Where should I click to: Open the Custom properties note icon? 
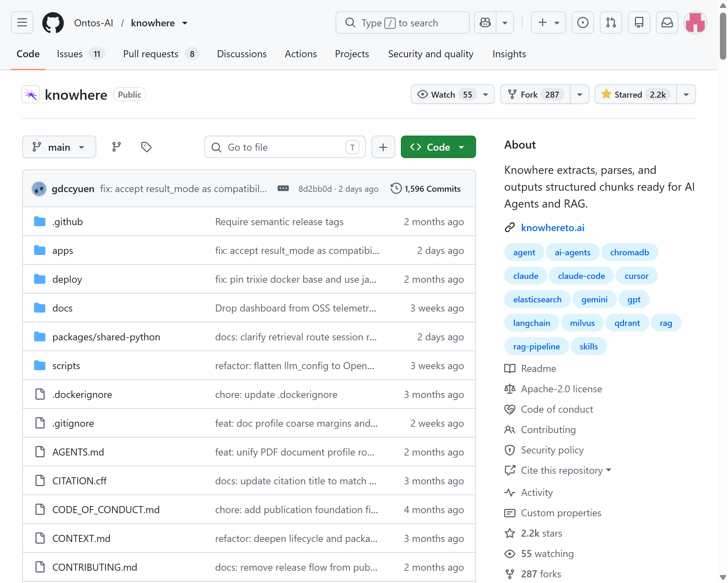tap(510, 513)
